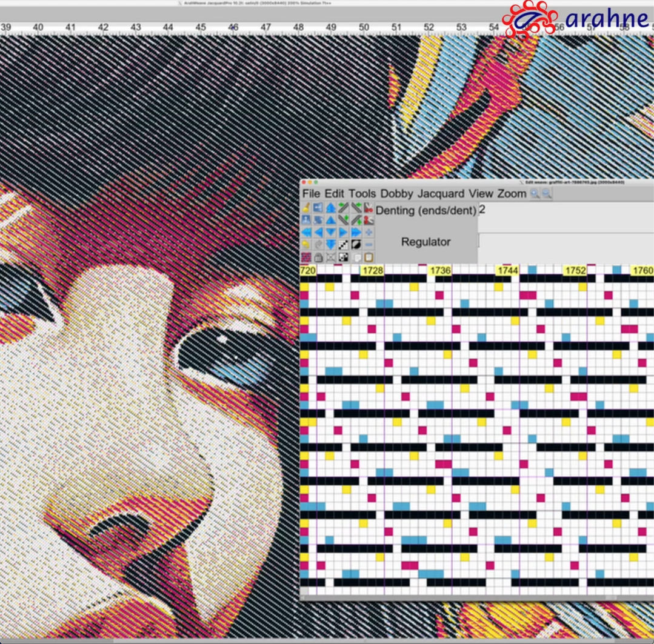Click the yellow broom clear icon
Image resolution: width=654 pixels, height=644 pixels.
pos(305,208)
